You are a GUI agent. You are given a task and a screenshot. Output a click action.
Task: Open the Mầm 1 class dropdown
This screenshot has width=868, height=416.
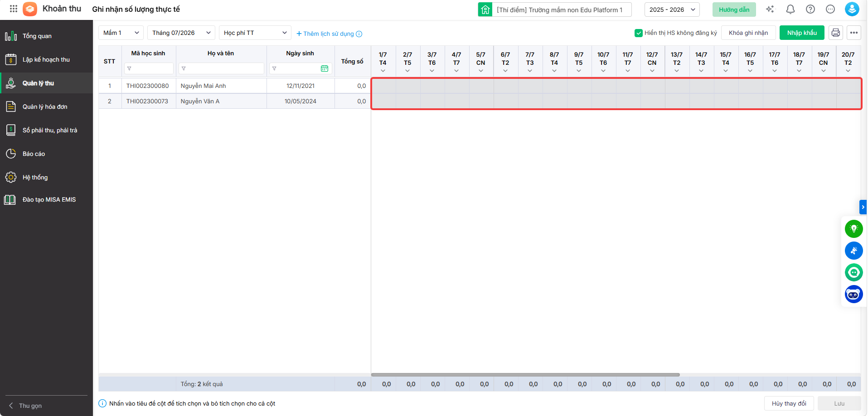(x=121, y=33)
